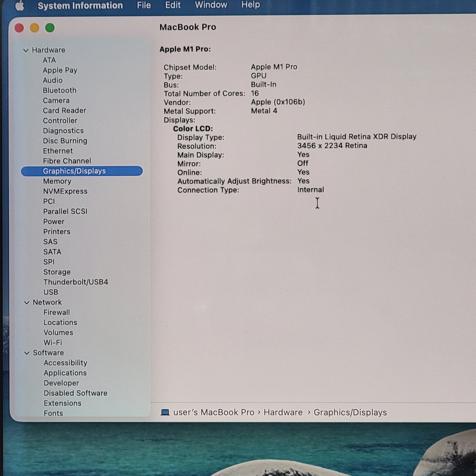Select Controller in the sidebar
Screen dimensions: 476x476
(60, 121)
